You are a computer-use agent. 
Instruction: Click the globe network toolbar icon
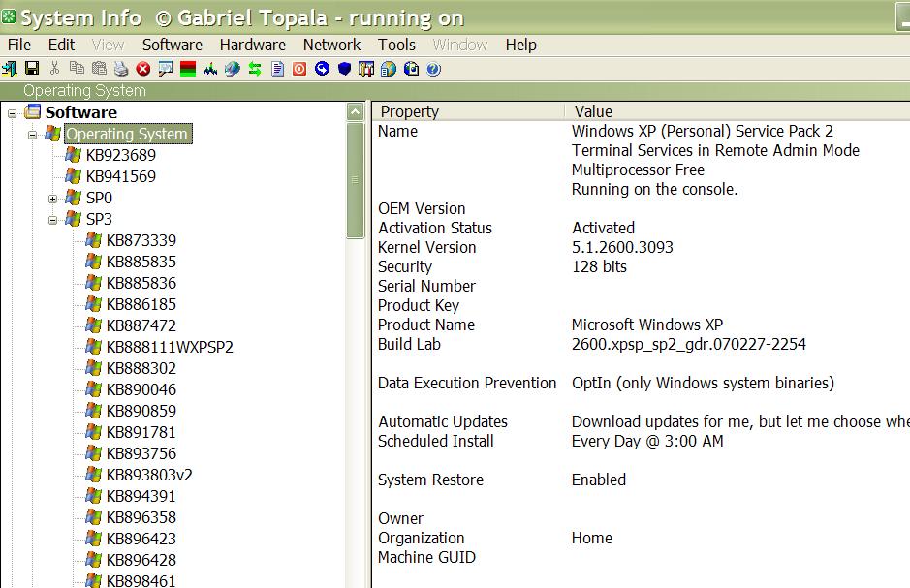(233, 69)
